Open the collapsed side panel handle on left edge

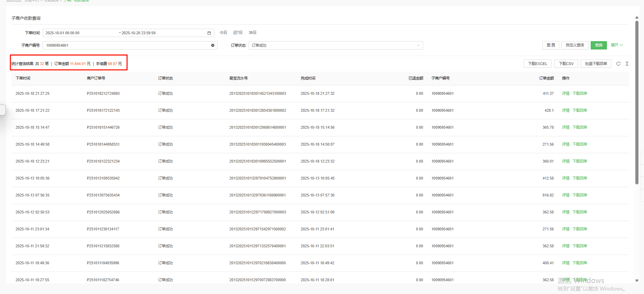coord(3,110)
